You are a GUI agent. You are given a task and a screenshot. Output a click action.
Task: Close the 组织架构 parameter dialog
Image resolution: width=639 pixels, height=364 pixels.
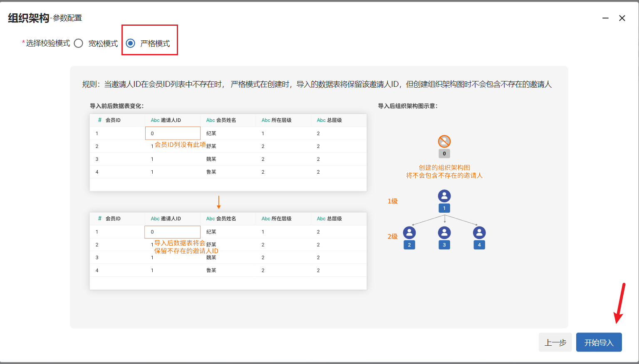[622, 18]
